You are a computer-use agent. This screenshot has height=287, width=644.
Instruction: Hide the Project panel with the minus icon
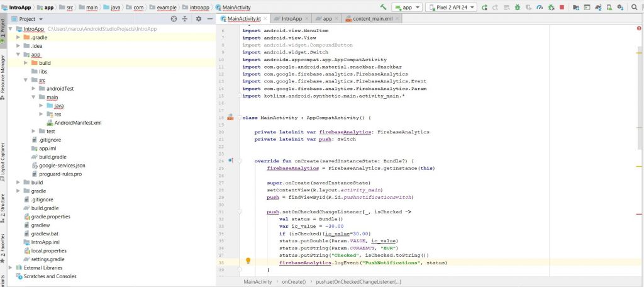pyautogui.click(x=209, y=19)
